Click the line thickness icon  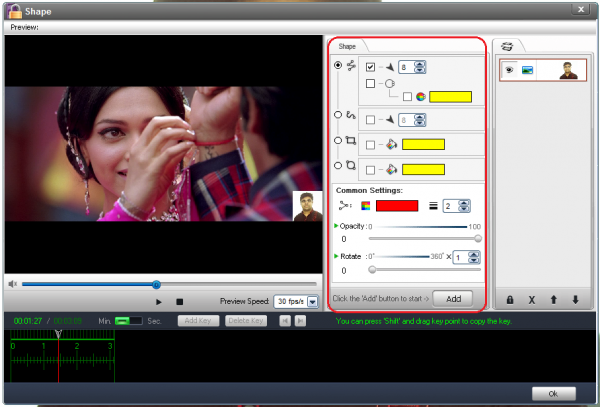433,206
